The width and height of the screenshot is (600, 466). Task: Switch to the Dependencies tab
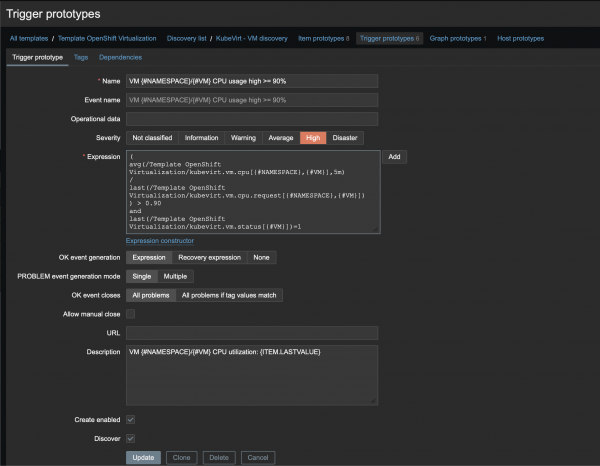(x=121, y=57)
